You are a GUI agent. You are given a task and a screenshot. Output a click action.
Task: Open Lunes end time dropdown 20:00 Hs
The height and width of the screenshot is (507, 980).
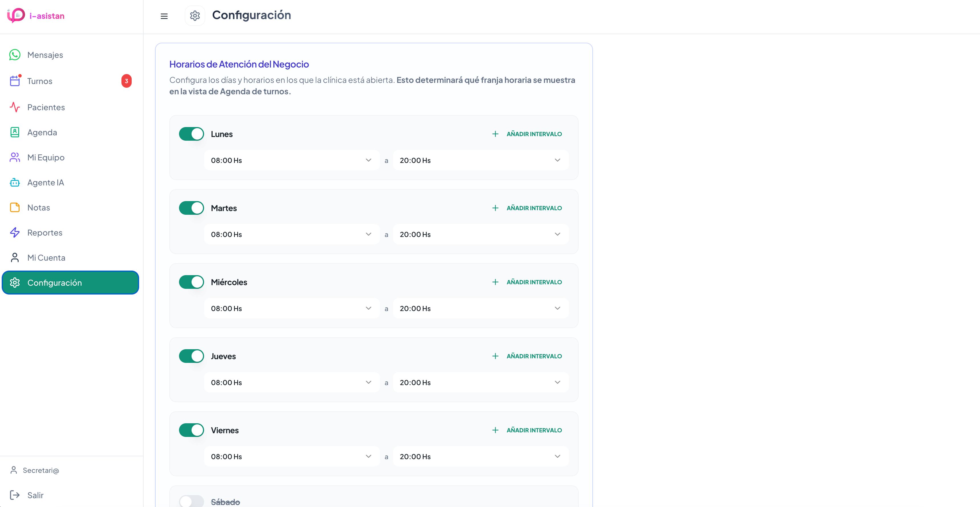pyautogui.click(x=481, y=160)
